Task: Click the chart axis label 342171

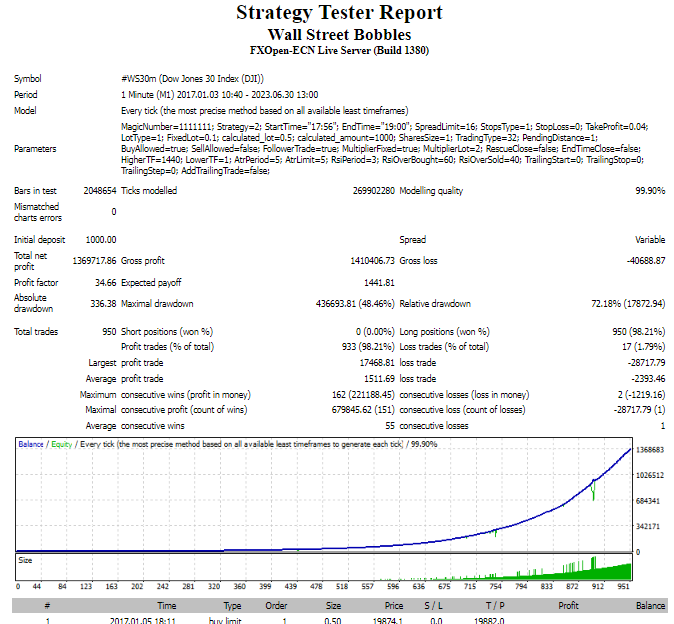Action: pos(648,526)
